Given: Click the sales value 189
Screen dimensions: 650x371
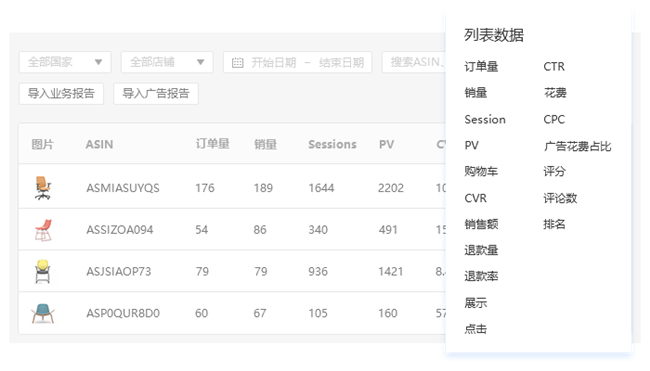Looking at the screenshot, I should click(263, 188).
